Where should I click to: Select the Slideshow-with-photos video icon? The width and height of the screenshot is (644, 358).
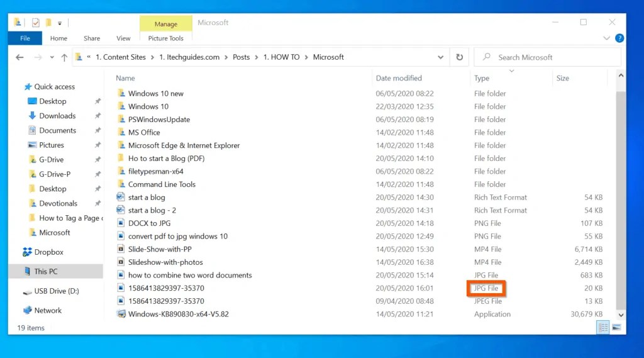[121, 262]
